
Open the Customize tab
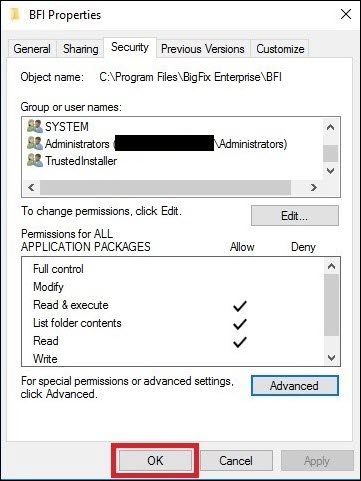[280, 49]
